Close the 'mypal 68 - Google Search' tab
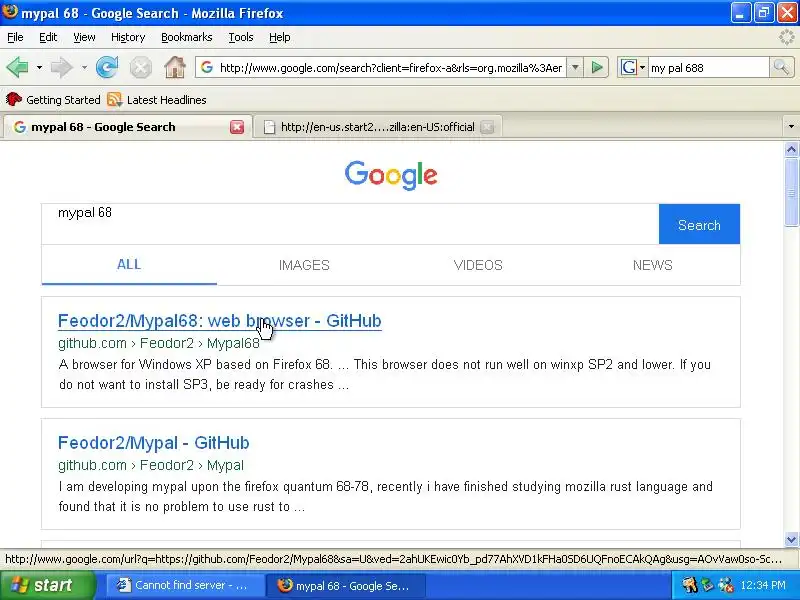Image resolution: width=800 pixels, height=600 pixels. click(x=237, y=127)
